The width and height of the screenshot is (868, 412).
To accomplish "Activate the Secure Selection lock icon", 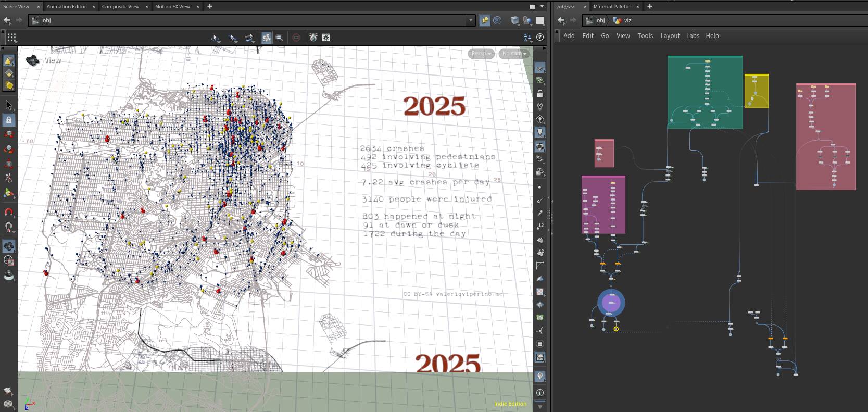I will point(8,120).
